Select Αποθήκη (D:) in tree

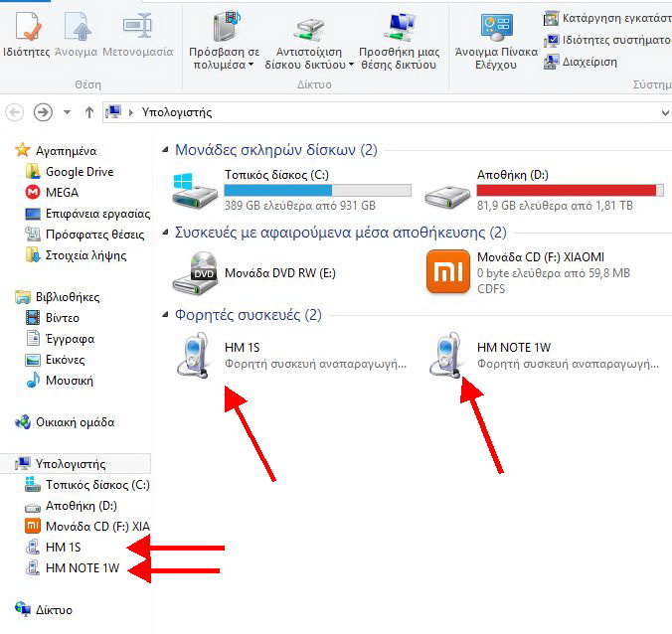[71, 506]
